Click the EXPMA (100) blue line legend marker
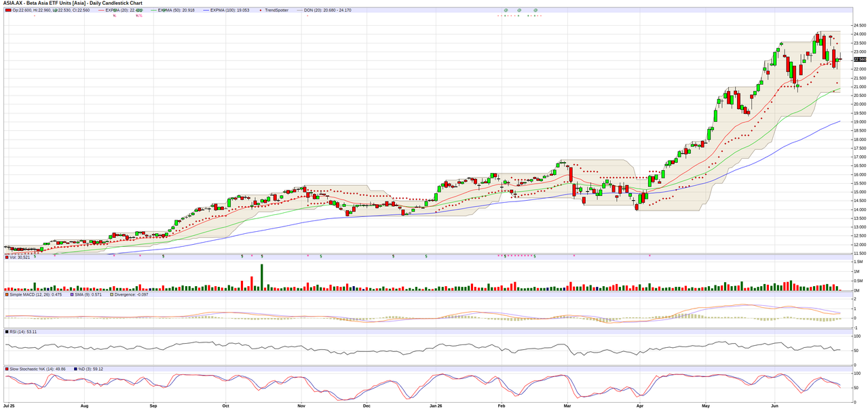The width and height of the screenshot is (868, 417). 206,10
